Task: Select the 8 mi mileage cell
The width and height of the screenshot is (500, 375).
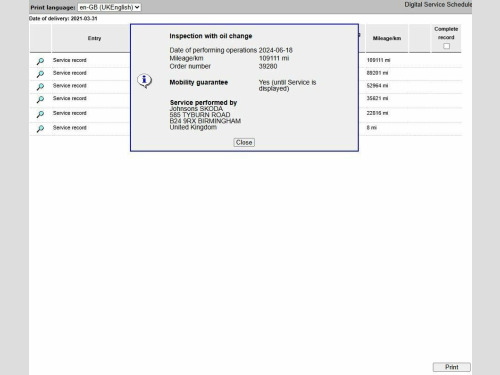Action: [x=372, y=128]
